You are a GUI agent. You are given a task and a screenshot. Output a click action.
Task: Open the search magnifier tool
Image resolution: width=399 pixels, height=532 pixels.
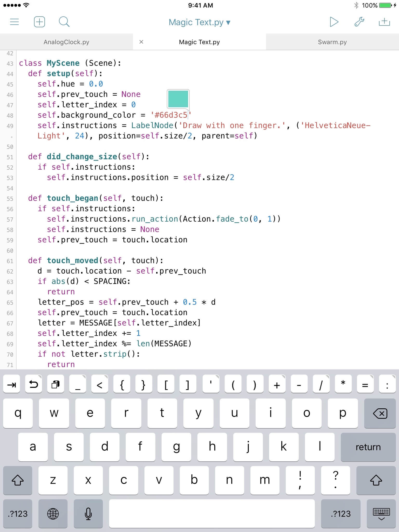click(64, 22)
